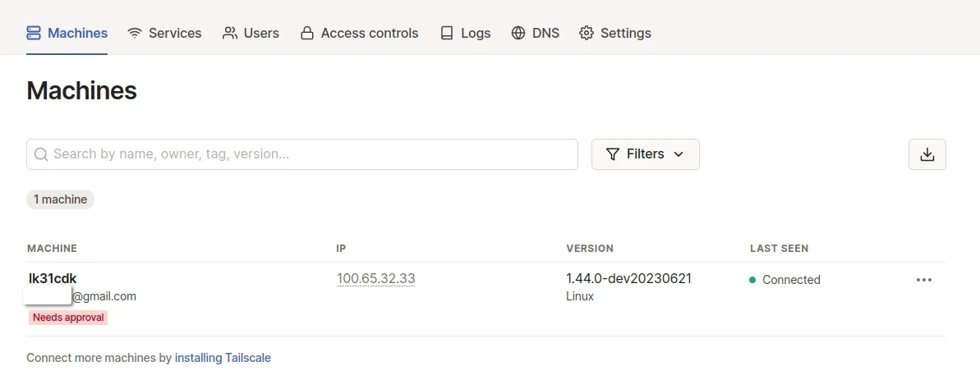Click the Machines server icon in navigation

point(34,33)
